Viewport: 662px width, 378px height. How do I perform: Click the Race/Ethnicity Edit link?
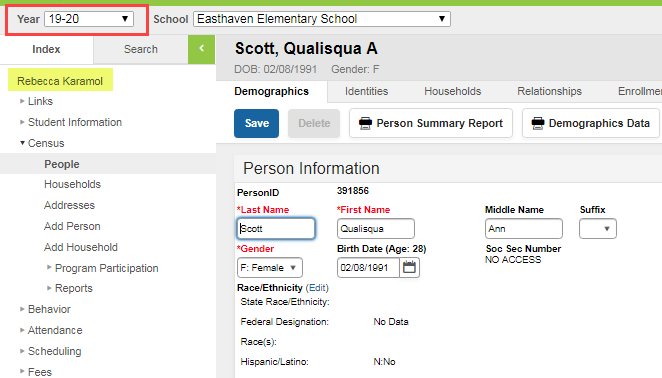pos(317,288)
